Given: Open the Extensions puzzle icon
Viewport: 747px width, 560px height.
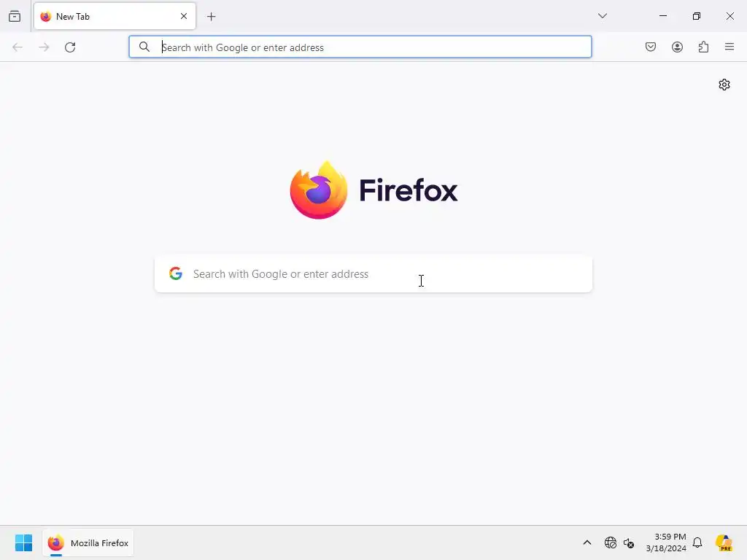Looking at the screenshot, I should tap(703, 47).
